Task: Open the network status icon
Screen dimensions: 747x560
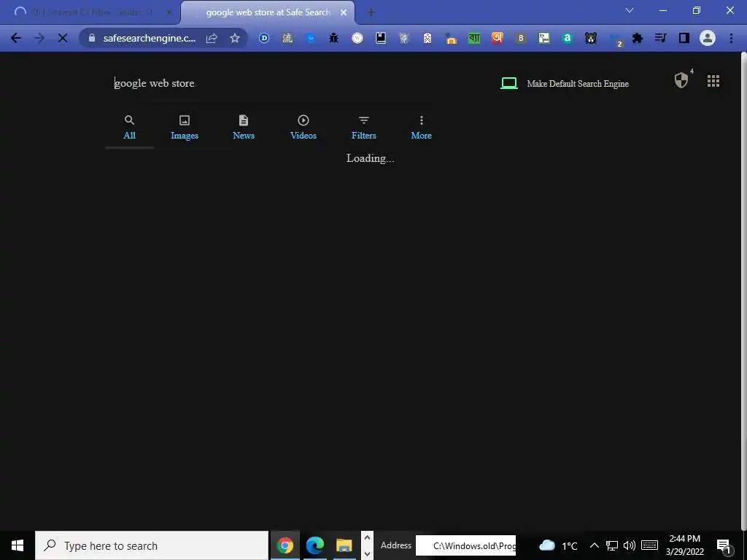Action: [612, 545]
